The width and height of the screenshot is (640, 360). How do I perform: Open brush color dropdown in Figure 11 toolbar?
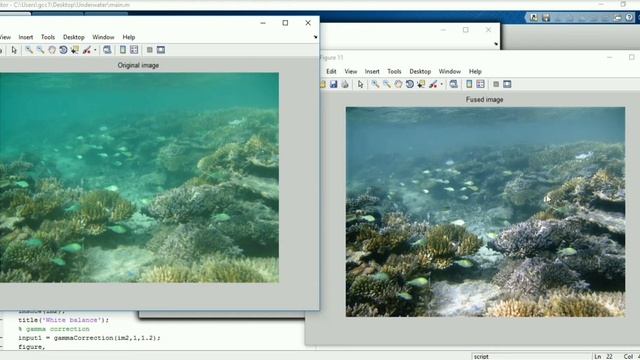(x=441, y=84)
